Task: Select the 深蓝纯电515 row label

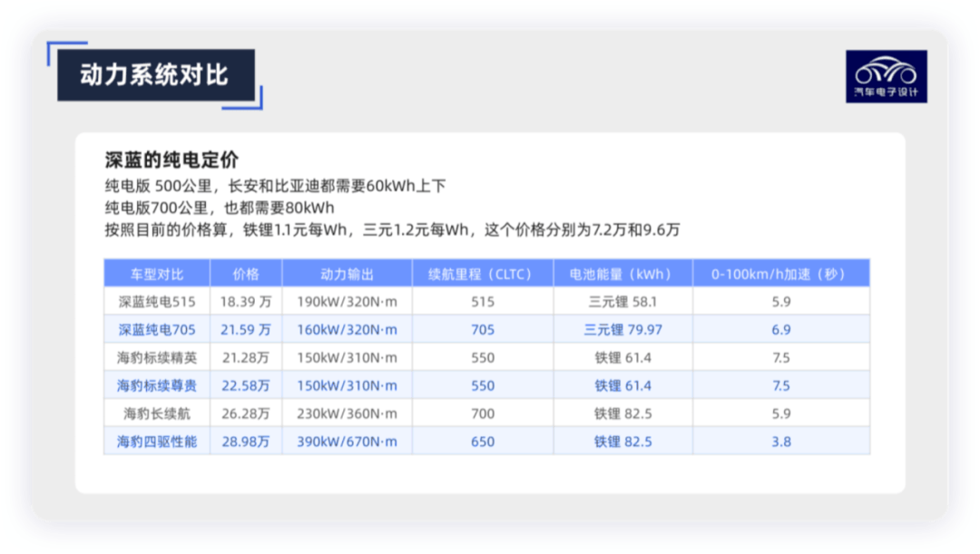Action: (157, 302)
